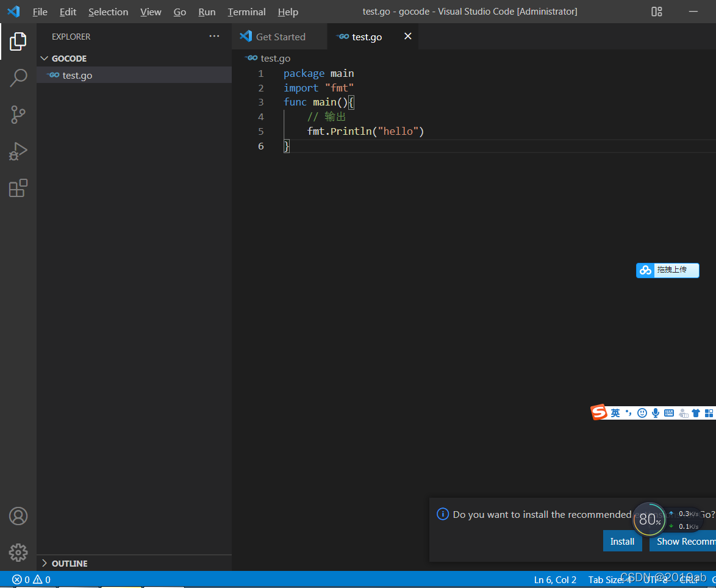Open the Extensions view icon
The image size is (716, 588).
point(18,188)
